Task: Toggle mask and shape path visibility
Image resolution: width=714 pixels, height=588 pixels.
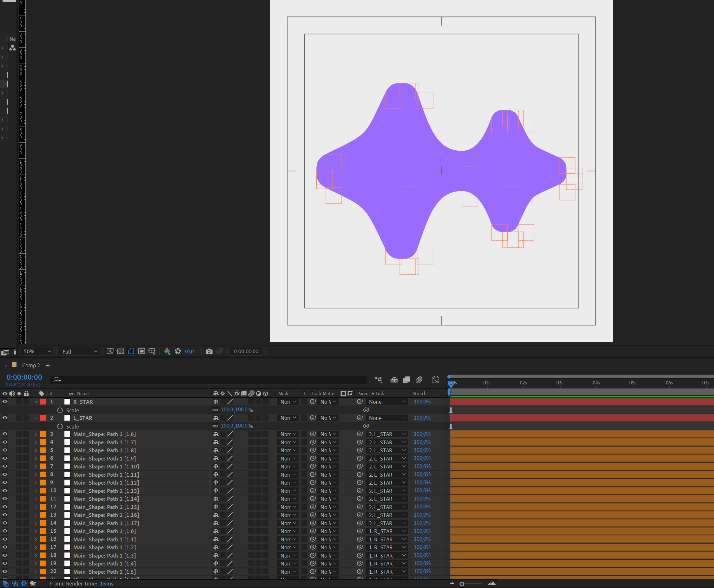Action: 131,351
